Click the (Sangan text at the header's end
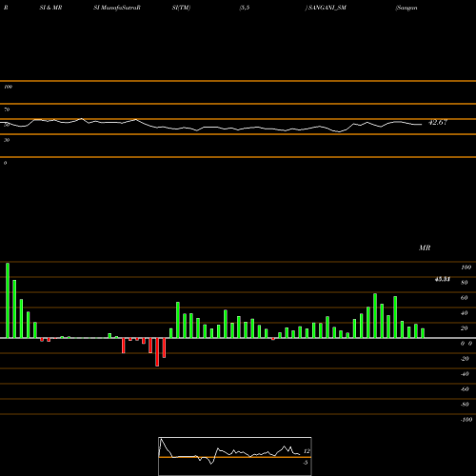The height and width of the screenshot is (476, 476). pyautogui.click(x=407, y=8)
